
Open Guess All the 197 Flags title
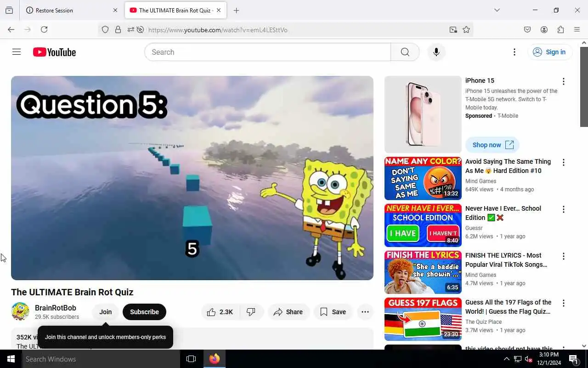pyautogui.click(x=508, y=307)
